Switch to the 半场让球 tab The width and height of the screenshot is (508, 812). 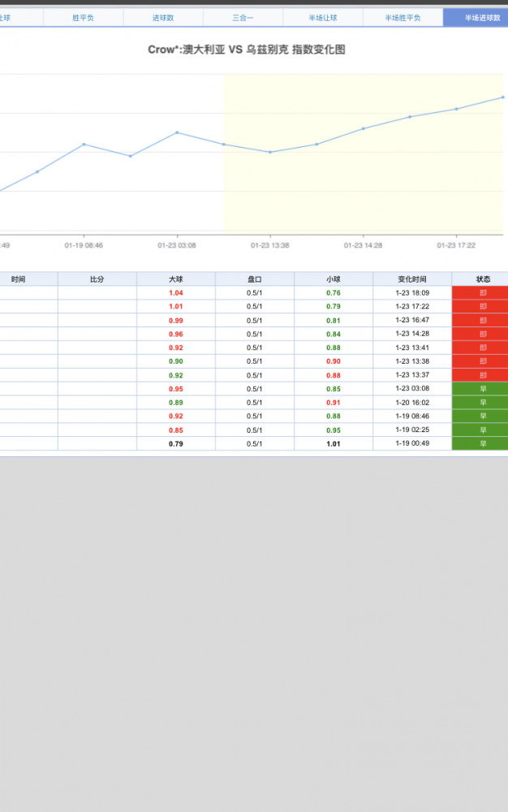point(323,18)
